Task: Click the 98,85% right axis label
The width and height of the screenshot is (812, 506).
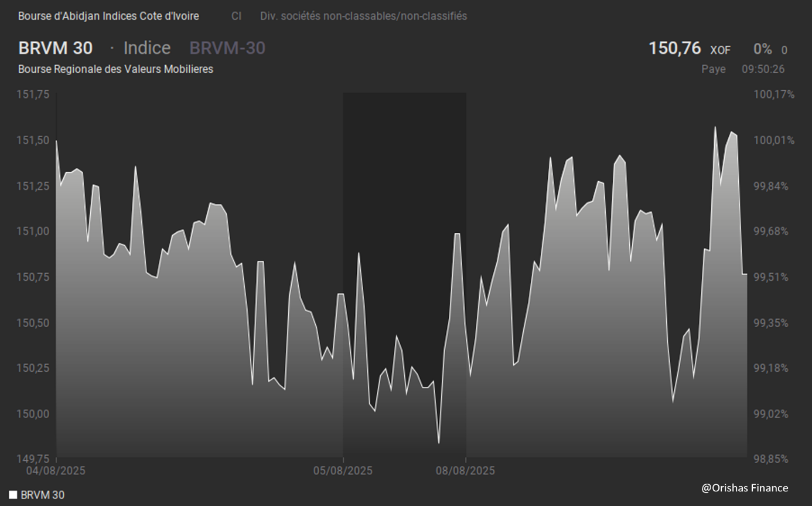Action: [x=772, y=459]
